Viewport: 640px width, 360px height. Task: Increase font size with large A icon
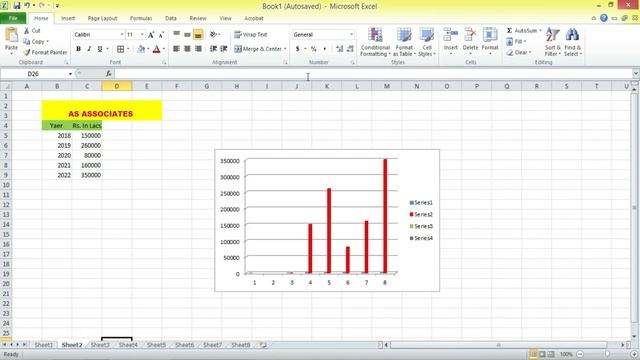[151, 35]
